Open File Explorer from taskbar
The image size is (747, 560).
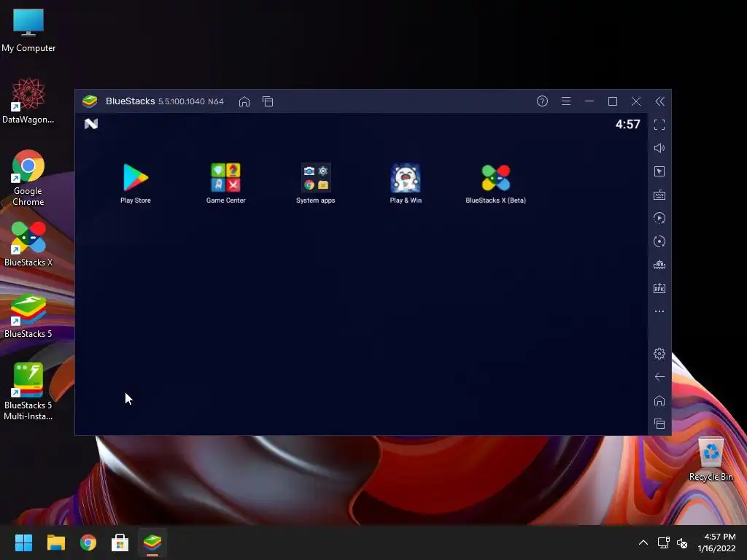pyautogui.click(x=55, y=542)
